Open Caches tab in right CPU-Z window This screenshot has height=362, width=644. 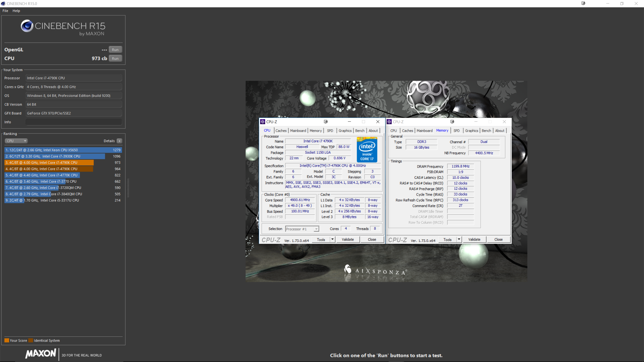pyautogui.click(x=408, y=130)
